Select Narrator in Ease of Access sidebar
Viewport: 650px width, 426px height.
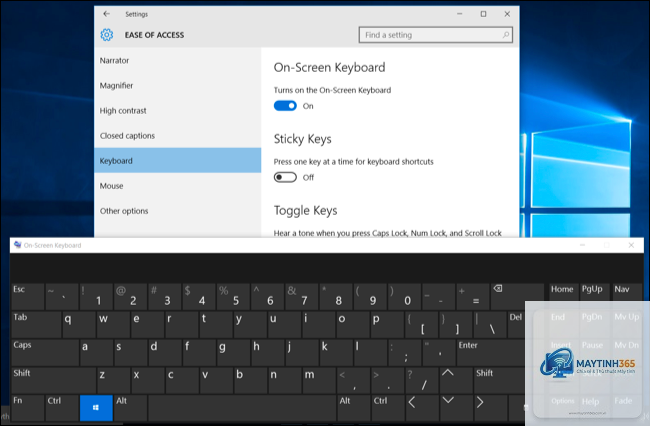[177, 61]
